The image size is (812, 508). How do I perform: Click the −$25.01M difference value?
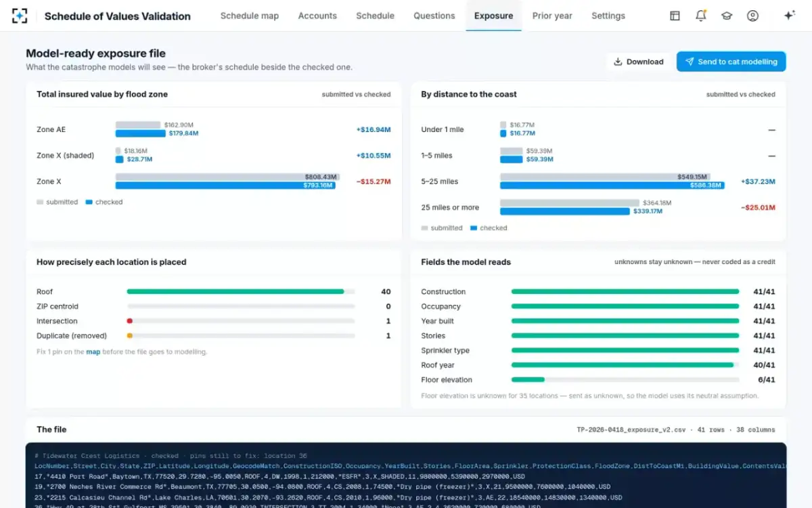(x=758, y=207)
